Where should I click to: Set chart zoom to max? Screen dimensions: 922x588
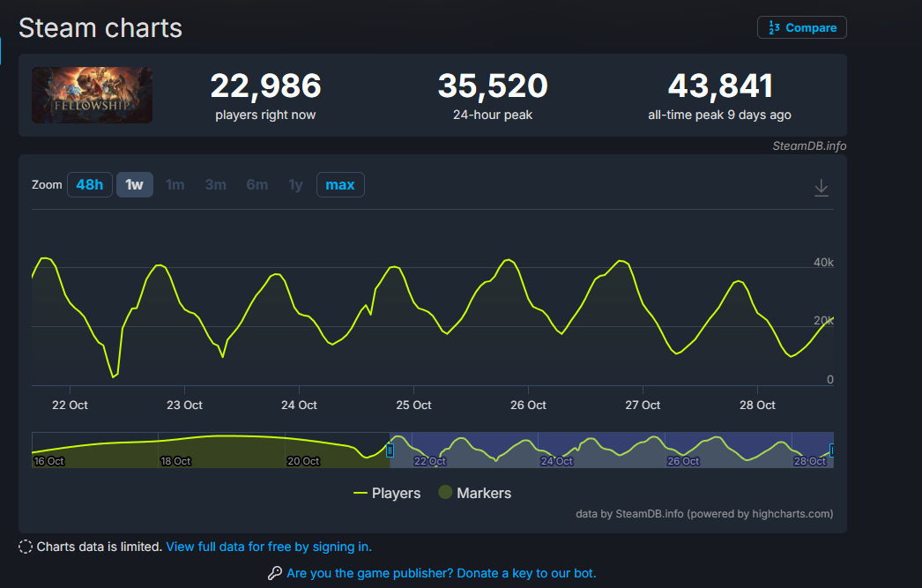pos(340,184)
